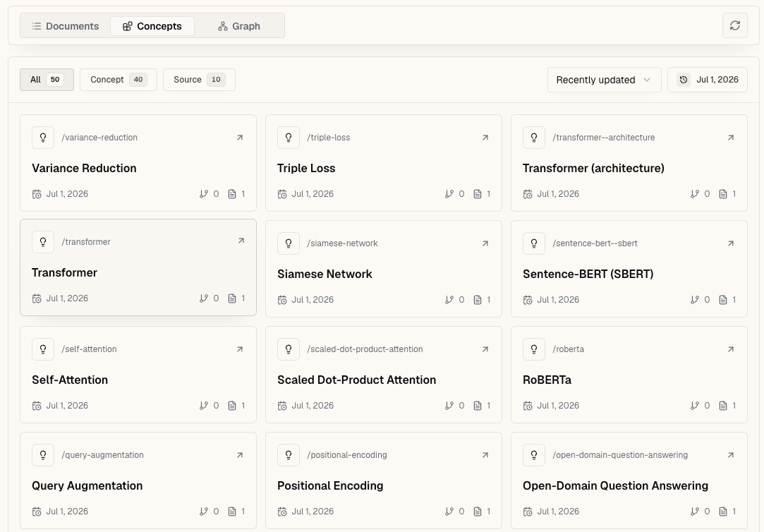The height and width of the screenshot is (532, 764).
Task: Switch to the Graph tab
Action: (239, 26)
